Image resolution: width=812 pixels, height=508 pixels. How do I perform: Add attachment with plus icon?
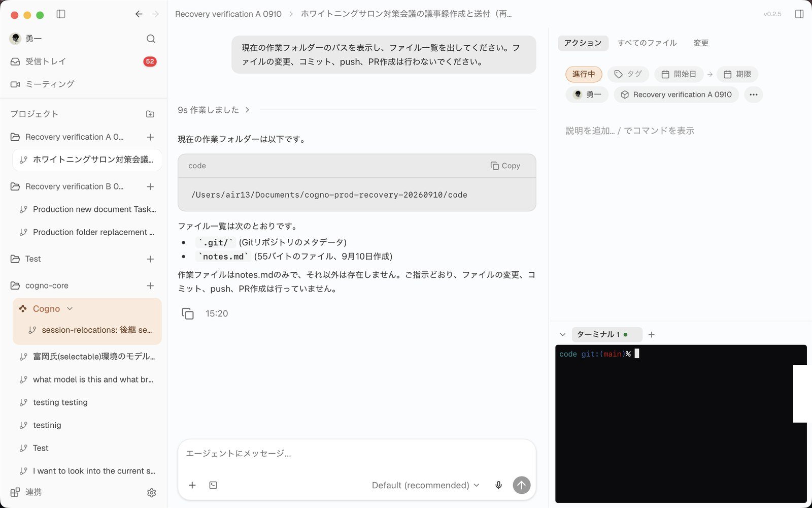pos(192,485)
